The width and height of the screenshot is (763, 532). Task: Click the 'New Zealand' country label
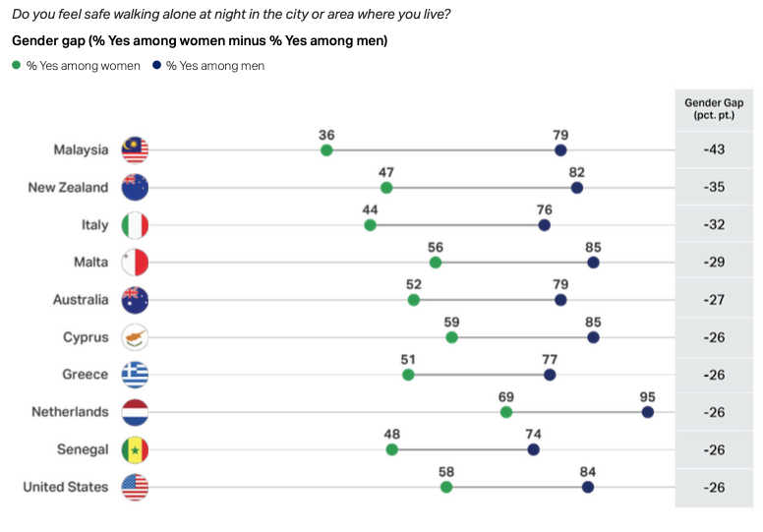[x=68, y=188]
